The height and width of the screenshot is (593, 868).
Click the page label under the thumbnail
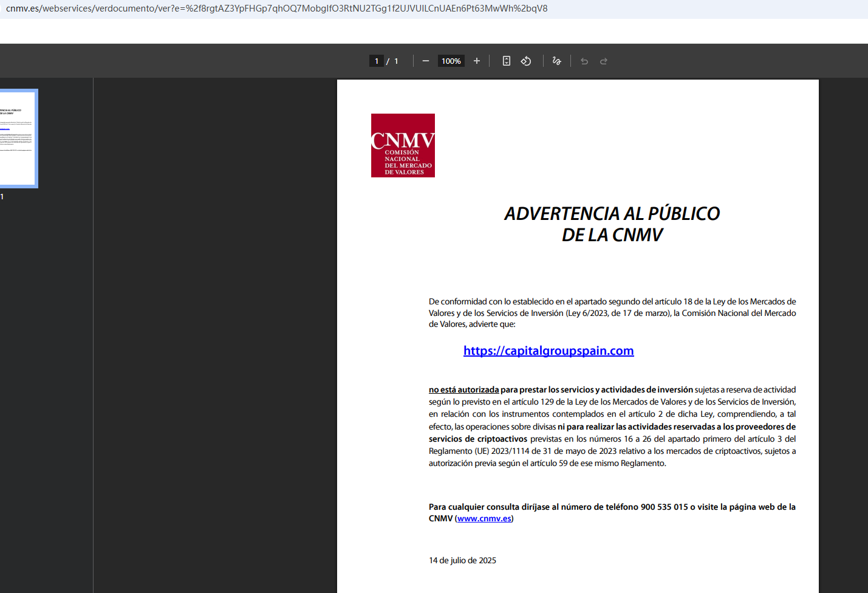click(x=2, y=197)
